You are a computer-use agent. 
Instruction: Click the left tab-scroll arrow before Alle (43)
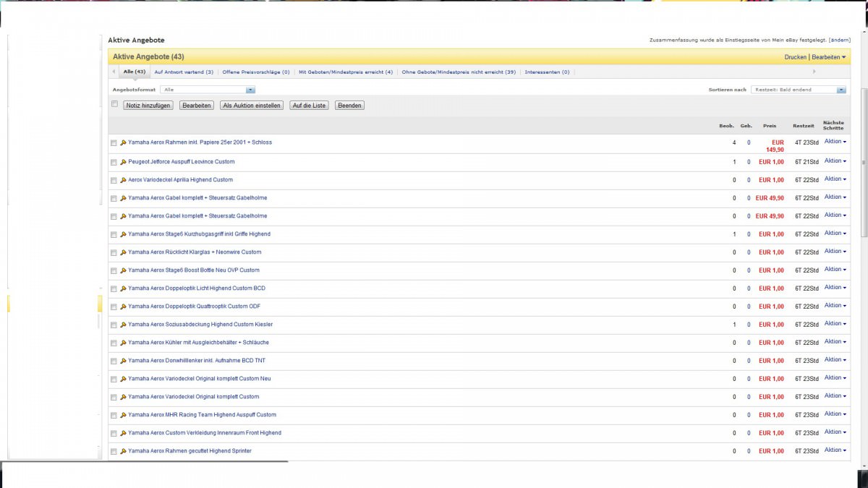point(114,72)
